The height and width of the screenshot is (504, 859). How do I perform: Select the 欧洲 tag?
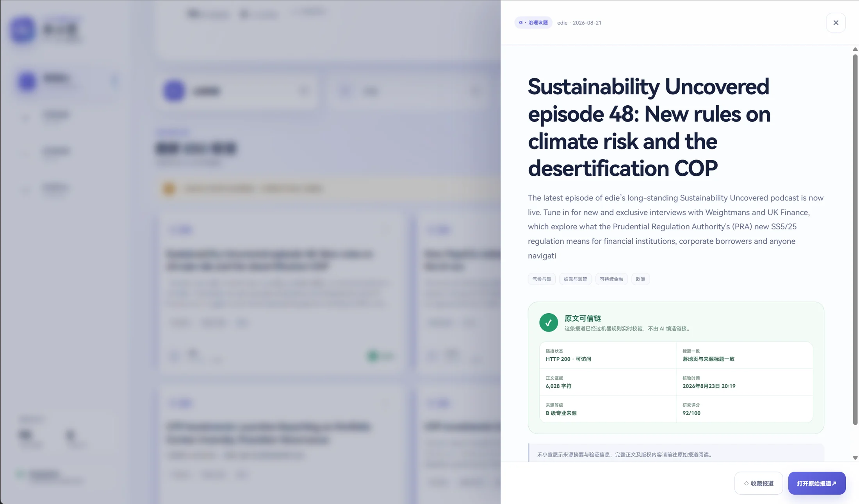(x=640, y=279)
